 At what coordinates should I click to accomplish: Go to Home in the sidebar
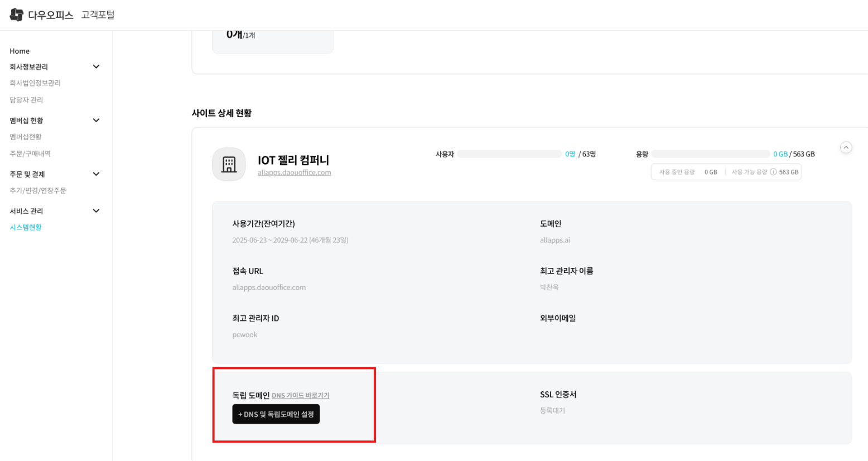pyautogui.click(x=20, y=51)
